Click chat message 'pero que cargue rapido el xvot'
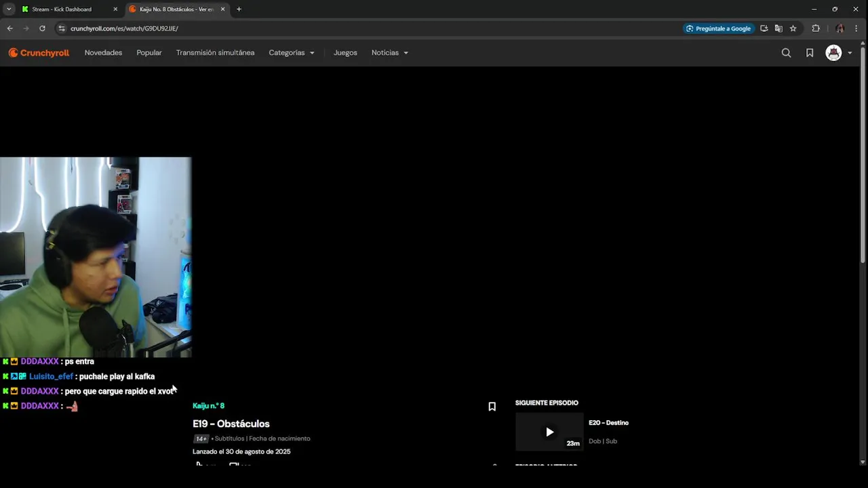The image size is (868, 488). click(x=119, y=391)
